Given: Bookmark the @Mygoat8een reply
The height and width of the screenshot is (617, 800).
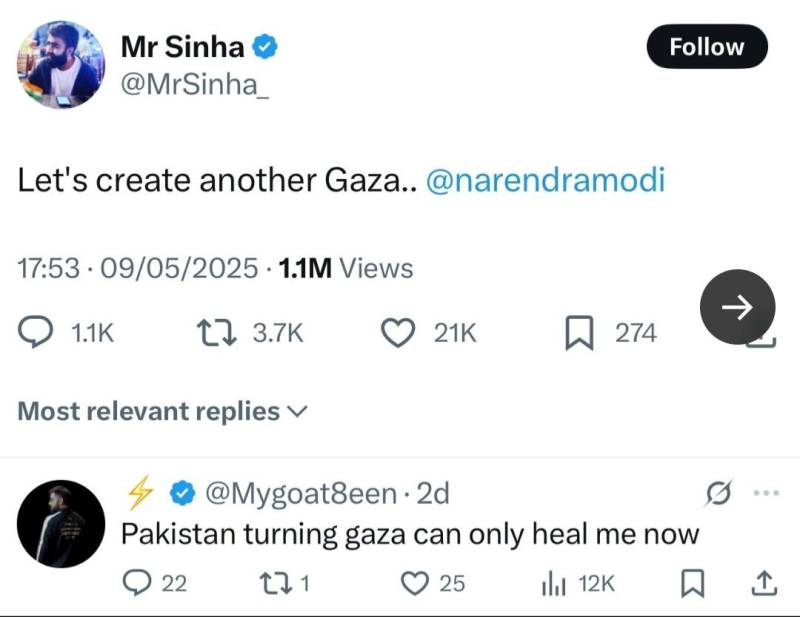Looking at the screenshot, I should coord(693,583).
